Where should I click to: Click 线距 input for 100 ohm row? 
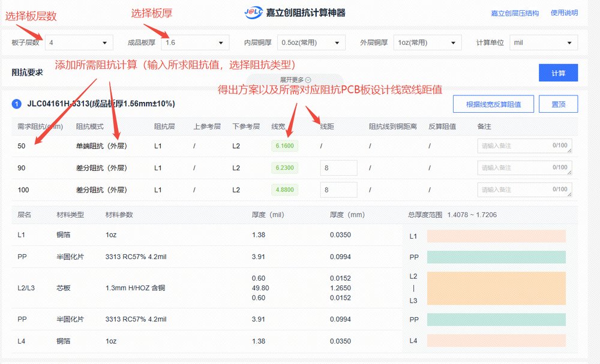coord(338,190)
